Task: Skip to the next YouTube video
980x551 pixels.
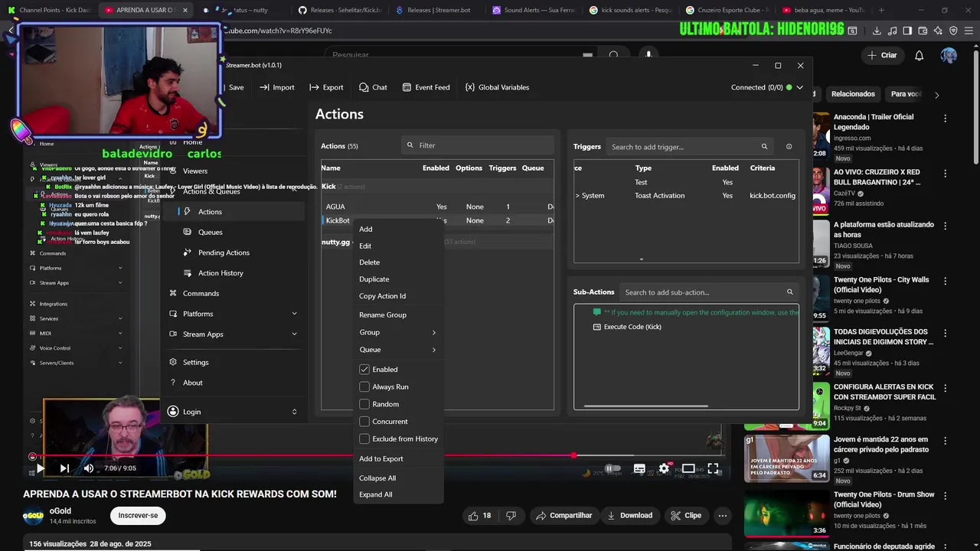Action: [x=64, y=468]
